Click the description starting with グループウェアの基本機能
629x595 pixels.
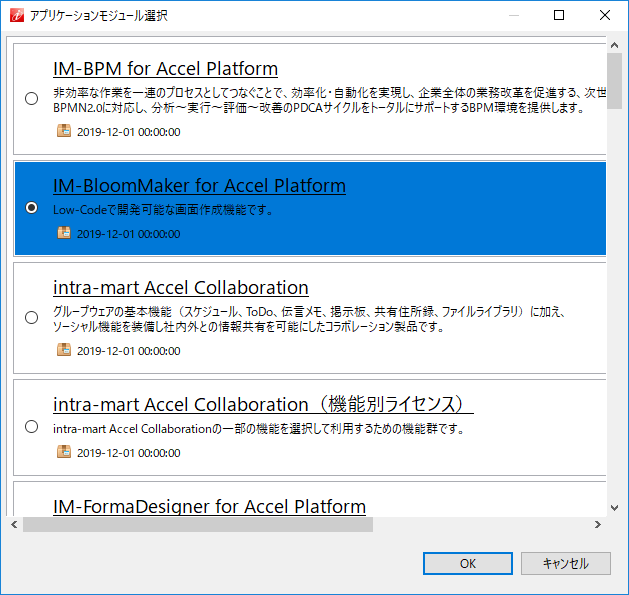tap(309, 312)
